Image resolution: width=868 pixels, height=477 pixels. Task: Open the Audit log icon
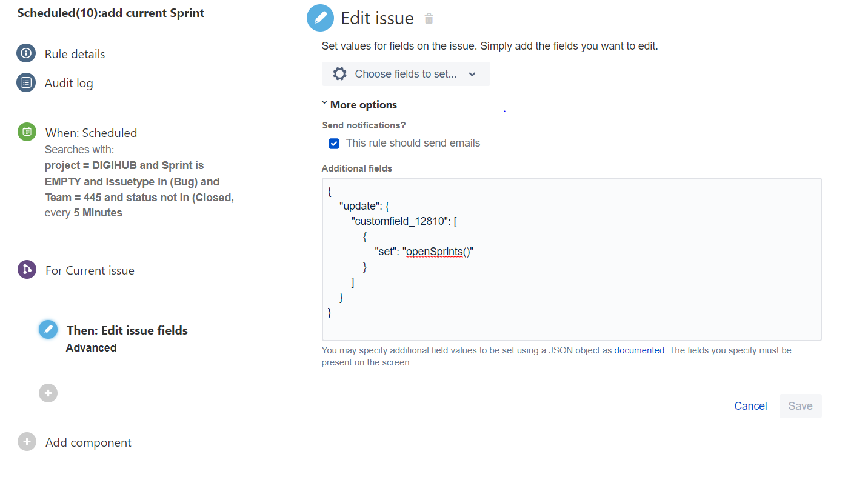(x=26, y=82)
